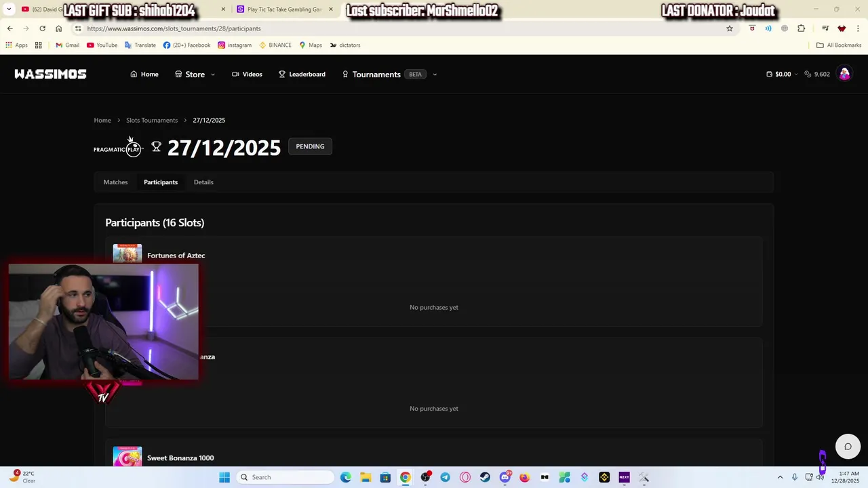Open Firefox from the taskbar
868x488 pixels.
(x=524, y=477)
